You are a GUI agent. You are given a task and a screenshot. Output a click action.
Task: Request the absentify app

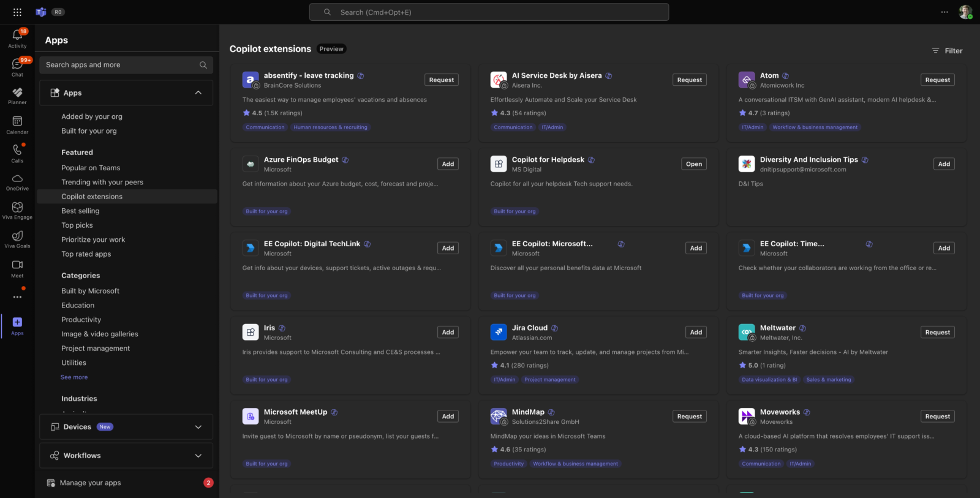pos(442,80)
